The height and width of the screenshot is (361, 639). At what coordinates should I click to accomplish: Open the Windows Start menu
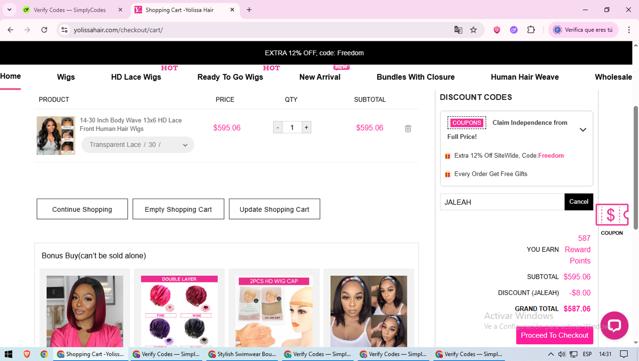[8, 354]
